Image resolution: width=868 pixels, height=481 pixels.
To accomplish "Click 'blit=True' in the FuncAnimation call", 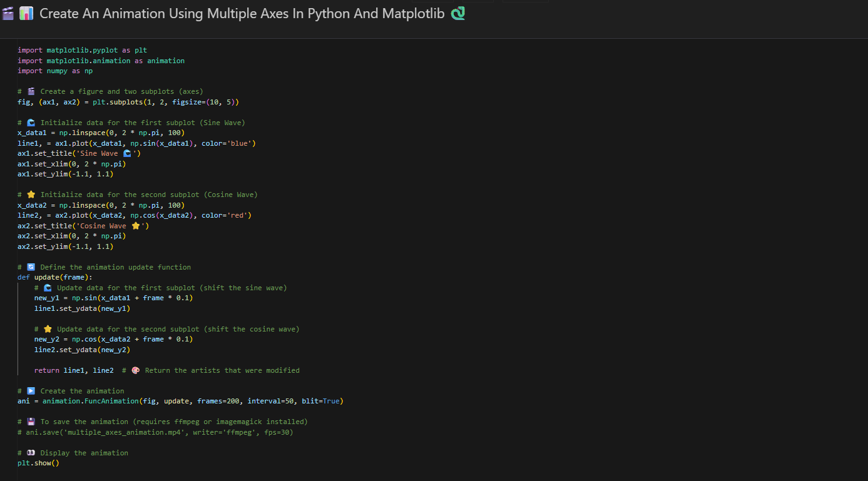I will tap(320, 401).
